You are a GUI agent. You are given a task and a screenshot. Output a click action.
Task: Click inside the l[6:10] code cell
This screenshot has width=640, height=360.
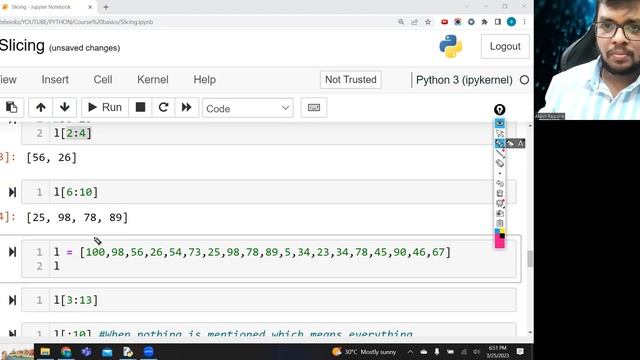pos(269,192)
